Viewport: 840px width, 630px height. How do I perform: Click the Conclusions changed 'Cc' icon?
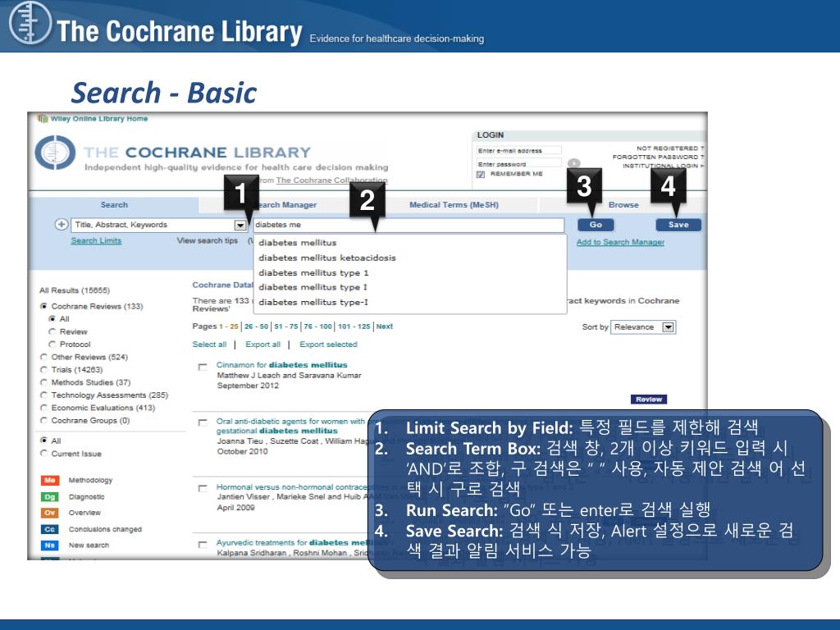[x=50, y=529]
